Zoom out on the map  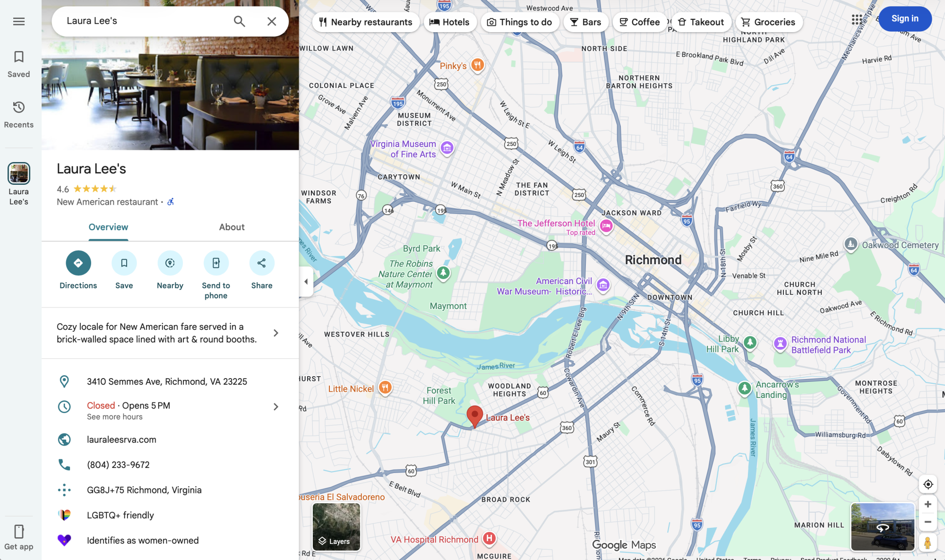928,522
